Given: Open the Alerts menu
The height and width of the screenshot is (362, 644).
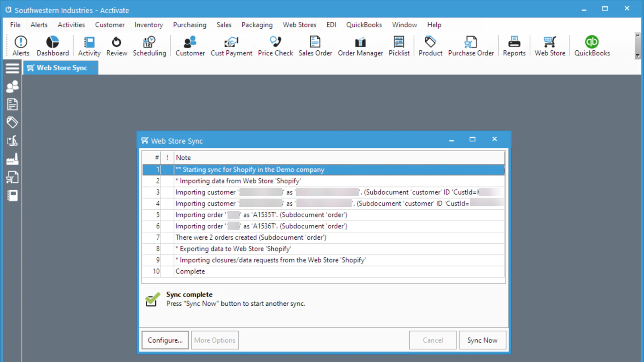Looking at the screenshot, I should click(x=39, y=25).
